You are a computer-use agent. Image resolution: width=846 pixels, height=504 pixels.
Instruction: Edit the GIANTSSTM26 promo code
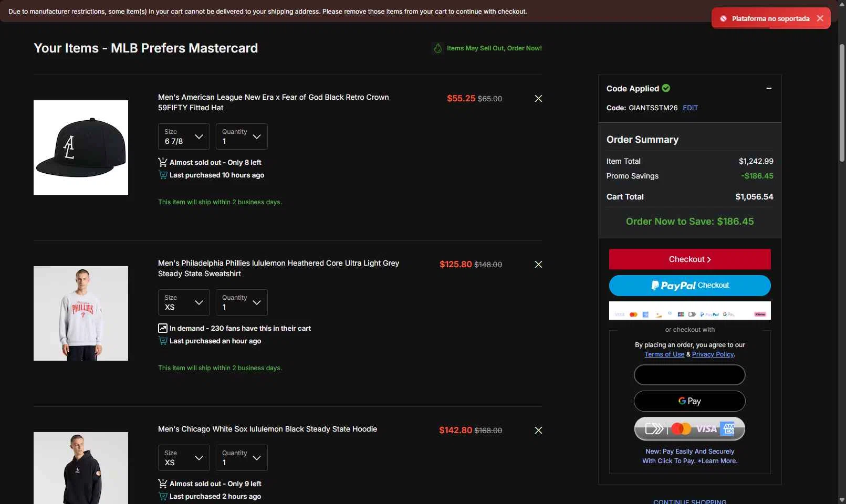(x=690, y=108)
